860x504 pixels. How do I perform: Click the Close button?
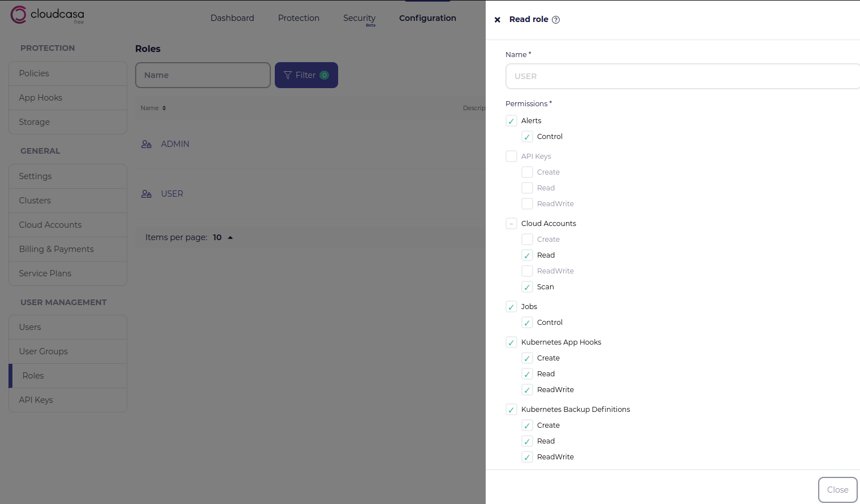click(838, 490)
